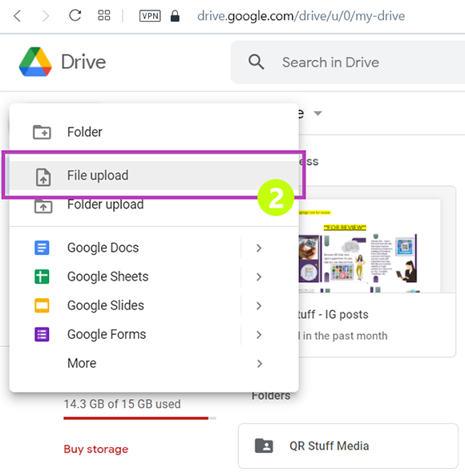The width and height of the screenshot is (465, 476).
Task: Open the QR Stuff Media folder
Action: point(348,446)
